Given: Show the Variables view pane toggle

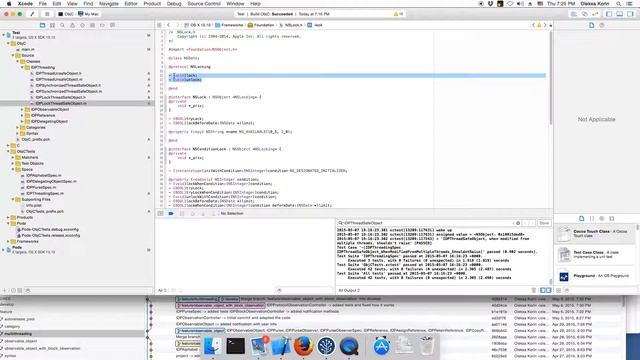Looking at the screenshot, I should click(x=543, y=290).
